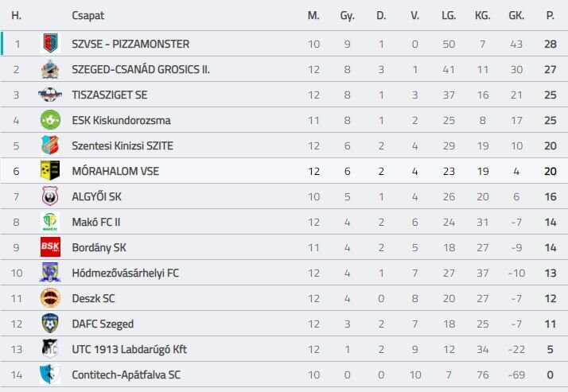Select the highlighted MÓRAHALOM VSE row points
Image resolution: width=568 pixels, height=392 pixels.
tap(550, 171)
